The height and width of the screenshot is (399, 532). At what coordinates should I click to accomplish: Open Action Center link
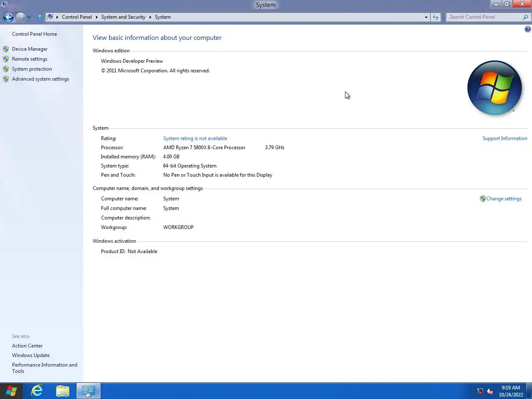(x=27, y=346)
